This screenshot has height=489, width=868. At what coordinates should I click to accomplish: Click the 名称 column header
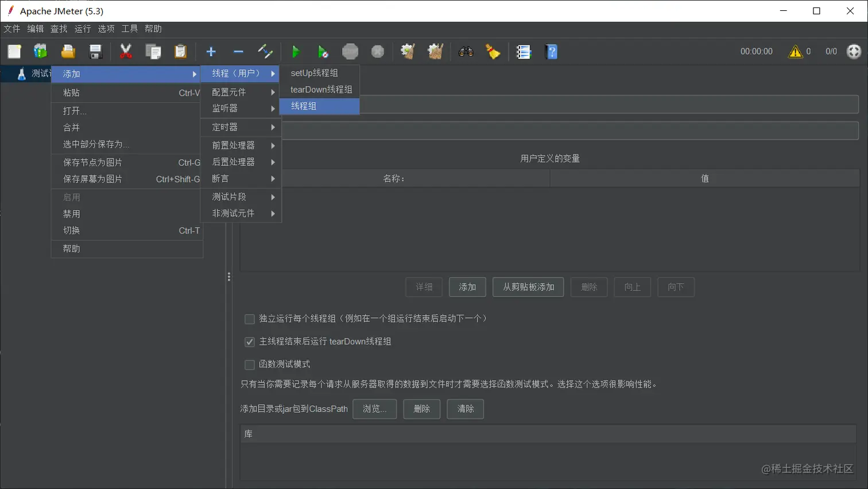point(395,178)
